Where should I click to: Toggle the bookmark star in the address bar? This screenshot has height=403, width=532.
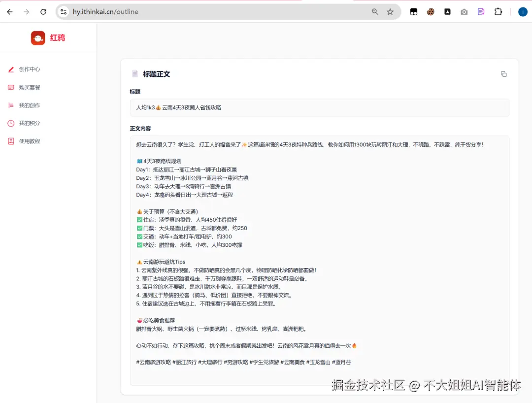(x=389, y=11)
